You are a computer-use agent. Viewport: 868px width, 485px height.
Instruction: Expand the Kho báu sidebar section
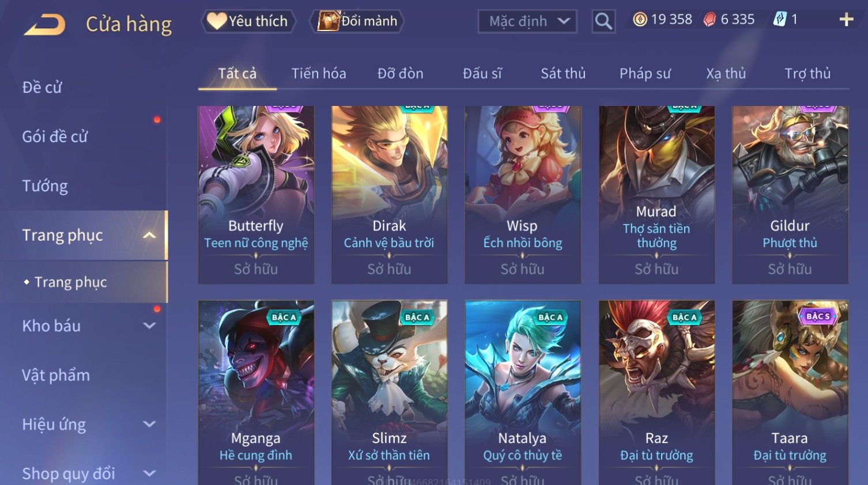pos(149,325)
